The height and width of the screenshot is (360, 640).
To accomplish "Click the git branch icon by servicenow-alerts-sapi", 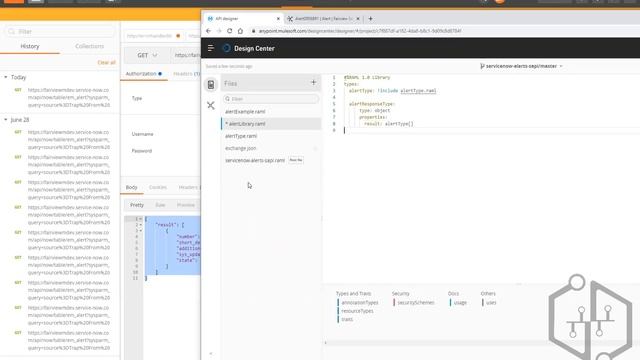I will 482,66.
